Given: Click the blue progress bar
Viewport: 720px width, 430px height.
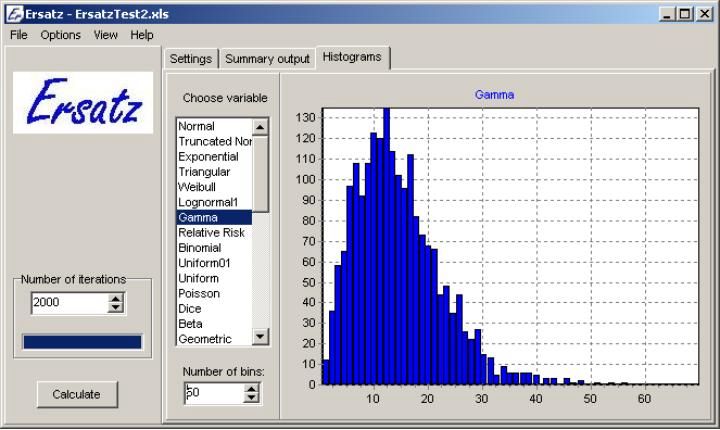Looking at the screenshot, I should pos(82,342).
